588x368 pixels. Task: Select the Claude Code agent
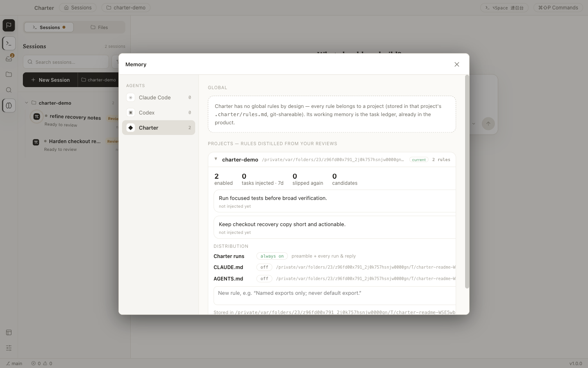[x=158, y=97]
